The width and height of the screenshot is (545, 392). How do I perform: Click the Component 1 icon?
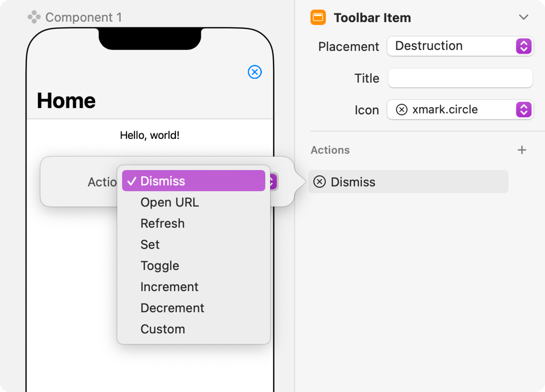(x=34, y=17)
